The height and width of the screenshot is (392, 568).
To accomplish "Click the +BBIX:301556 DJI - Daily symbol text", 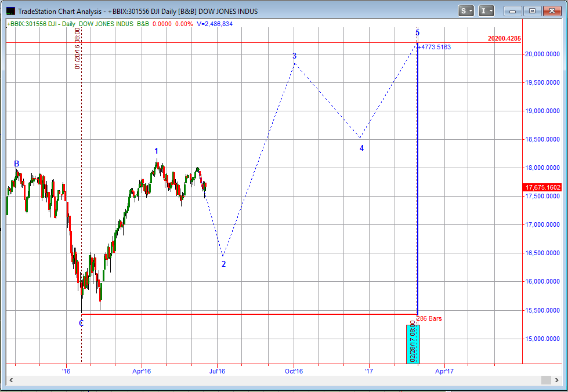I will 41,24.
